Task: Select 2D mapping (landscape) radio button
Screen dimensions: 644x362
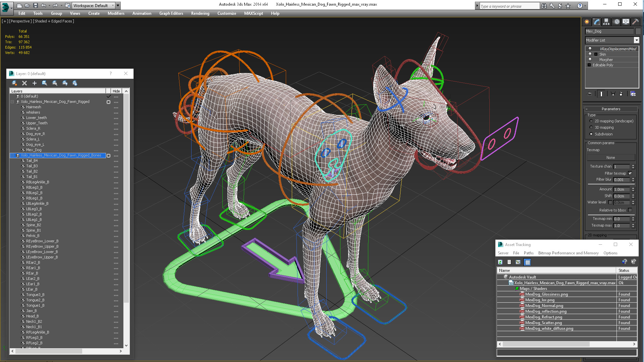Action: pyautogui.click(x=591, y=121)
